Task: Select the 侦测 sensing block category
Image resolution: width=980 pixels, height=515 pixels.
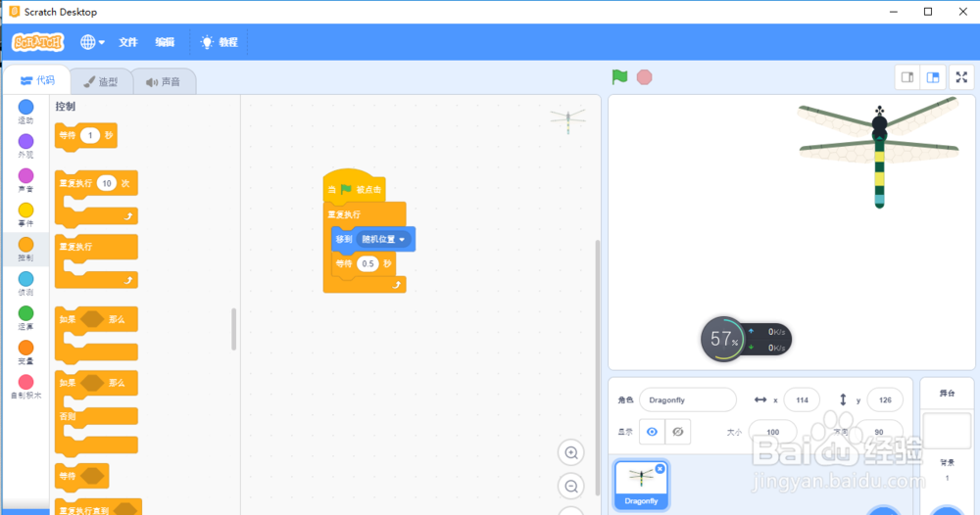Action: pos(25,283)
